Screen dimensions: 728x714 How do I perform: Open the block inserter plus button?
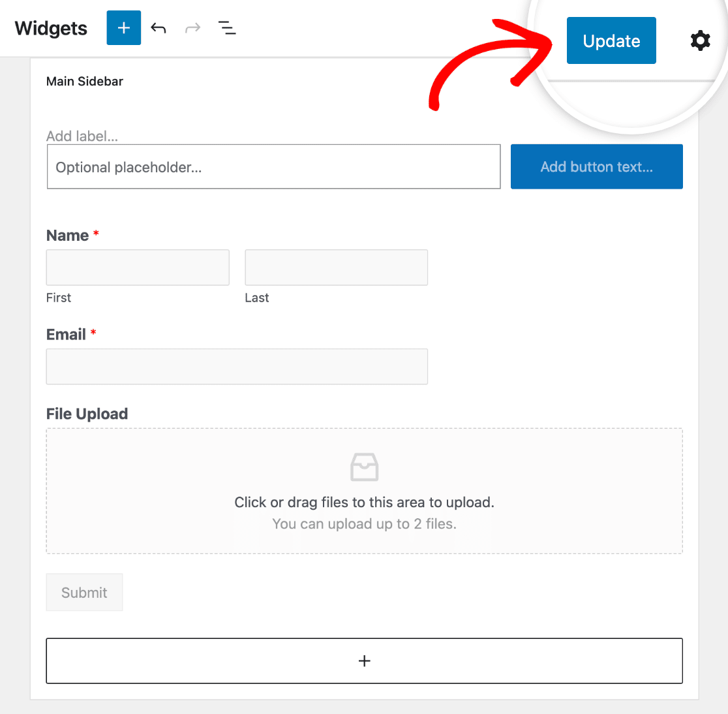point(124,28)
